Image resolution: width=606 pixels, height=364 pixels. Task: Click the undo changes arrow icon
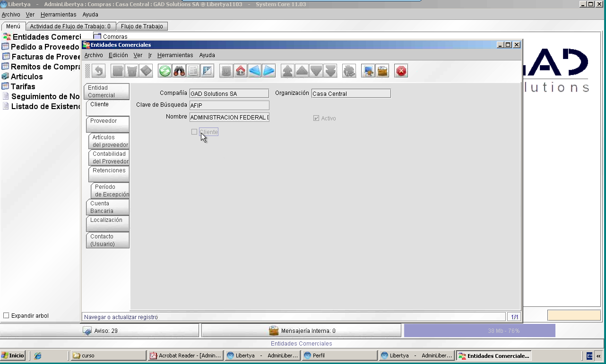pos(98,71)
